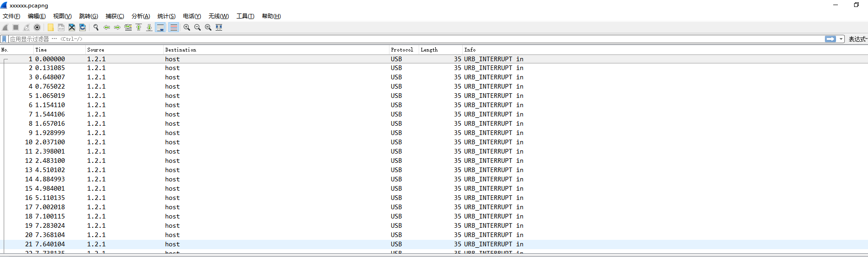
Task: Reload the current capture file
Action: 83,27
